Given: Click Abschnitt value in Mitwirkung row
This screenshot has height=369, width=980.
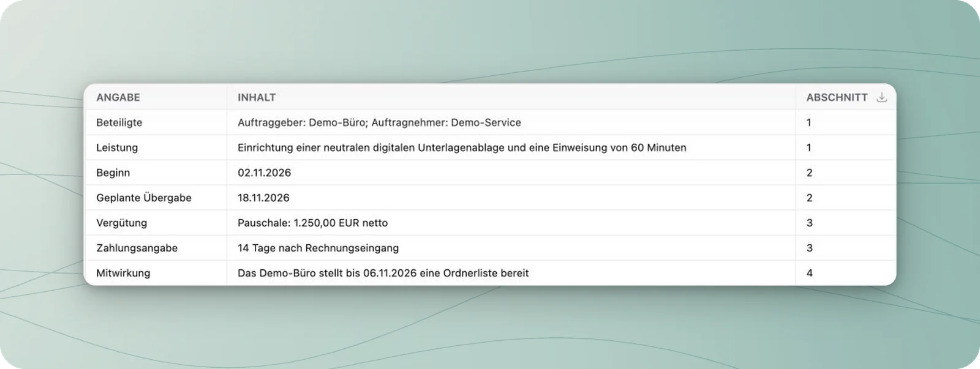Looking at the screenshot, I should pos(809,273).
